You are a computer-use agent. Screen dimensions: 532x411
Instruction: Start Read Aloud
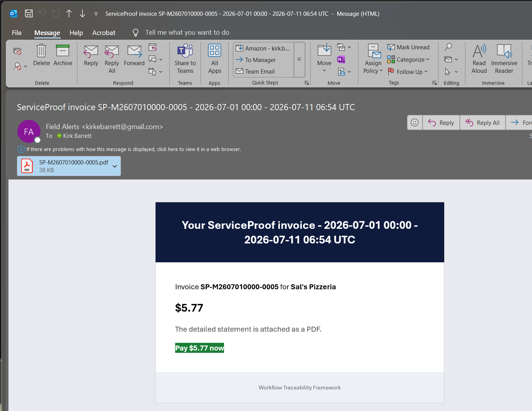click(x=479, y=59)
